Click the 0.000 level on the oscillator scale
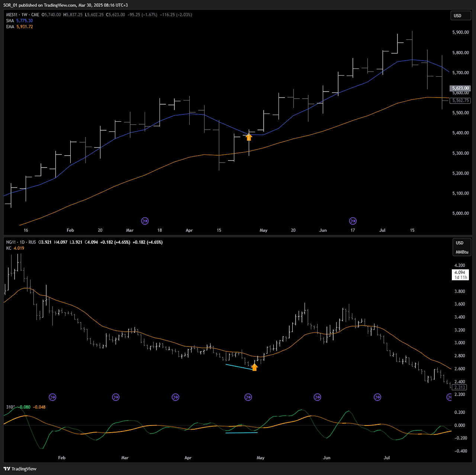 point(460,425)
